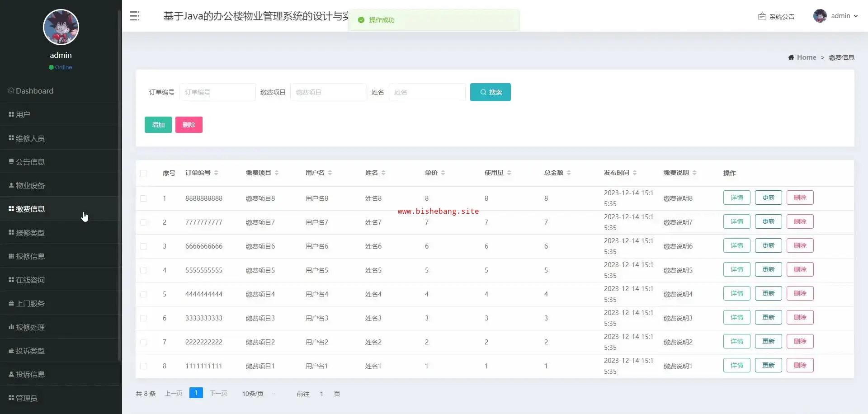868x414 pixels.
Task: Check the row with order 3333333333
Action: 143,318
